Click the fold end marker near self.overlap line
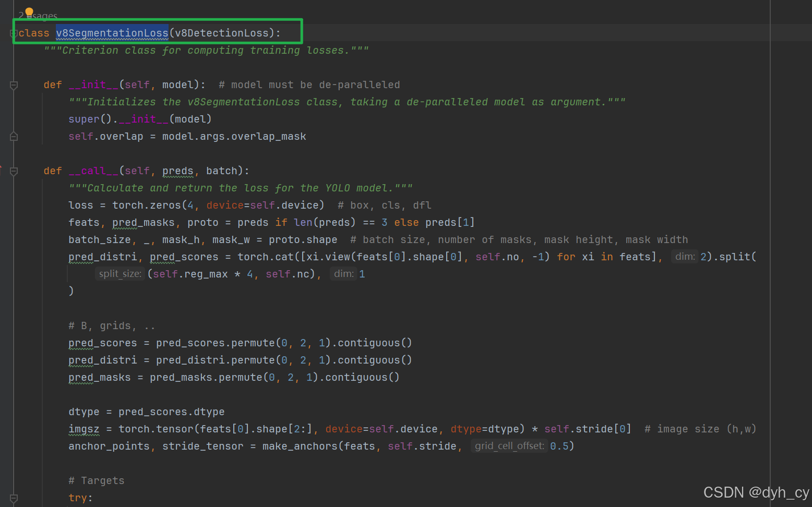 (14, 136)
